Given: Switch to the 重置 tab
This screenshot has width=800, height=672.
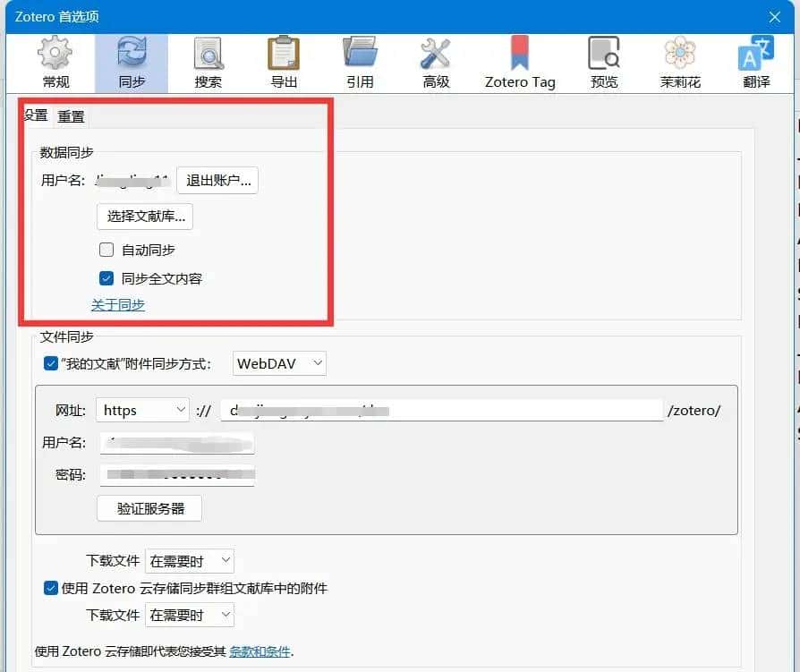Looking at the screenshot, I should tap(71, 115).
